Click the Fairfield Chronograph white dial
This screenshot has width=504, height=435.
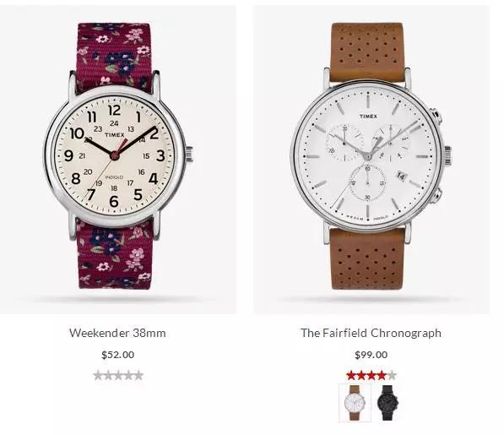point(368,156)
